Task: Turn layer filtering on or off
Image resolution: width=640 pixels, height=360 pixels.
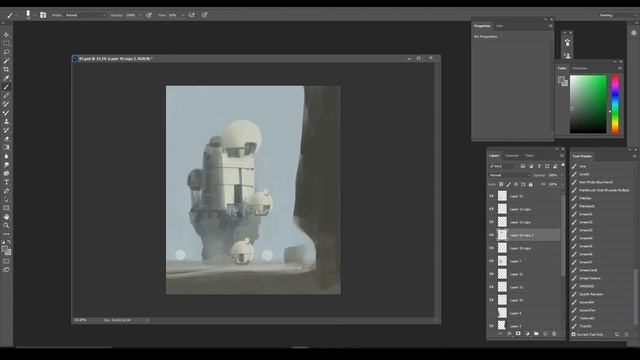Action: click(563, 165)
